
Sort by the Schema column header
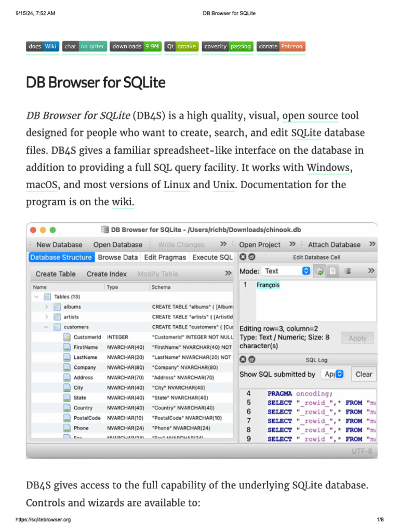[x=191, y=287]
